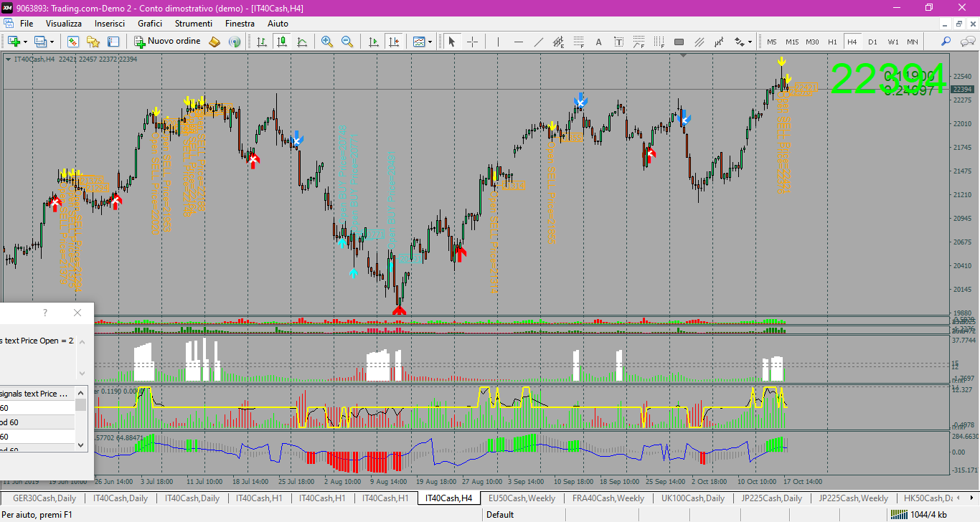Switch to UK100Cash,Daily chart tab

[x=693, y=498]
